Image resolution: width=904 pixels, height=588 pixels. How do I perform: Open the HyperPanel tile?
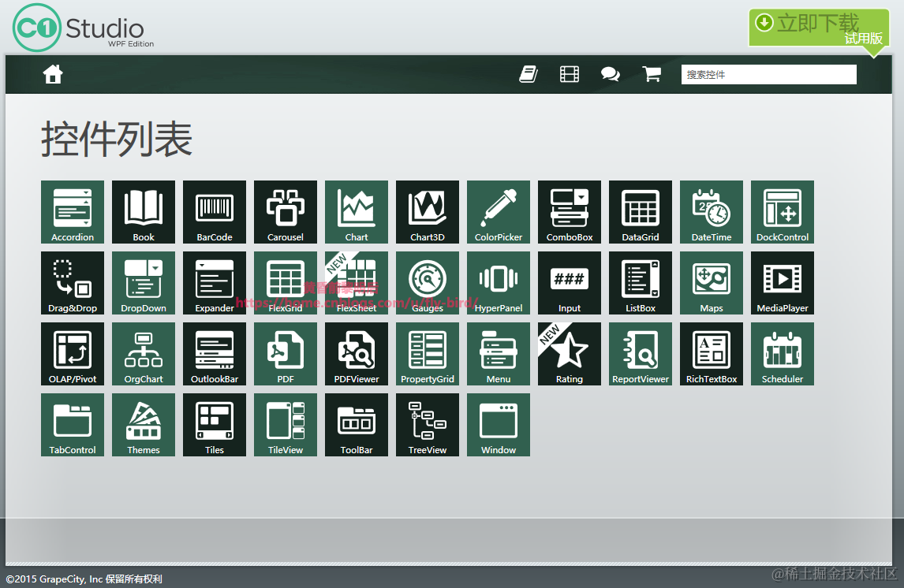(499, 283)
